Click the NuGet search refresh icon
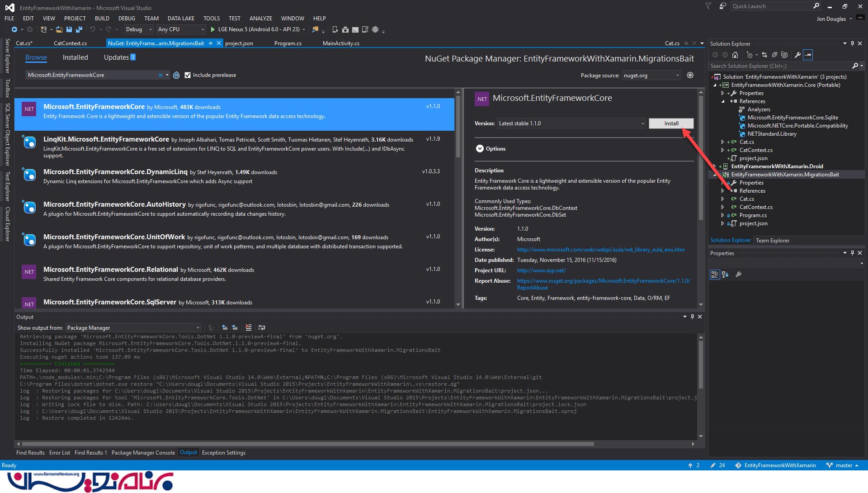 (x=176, y=75)
